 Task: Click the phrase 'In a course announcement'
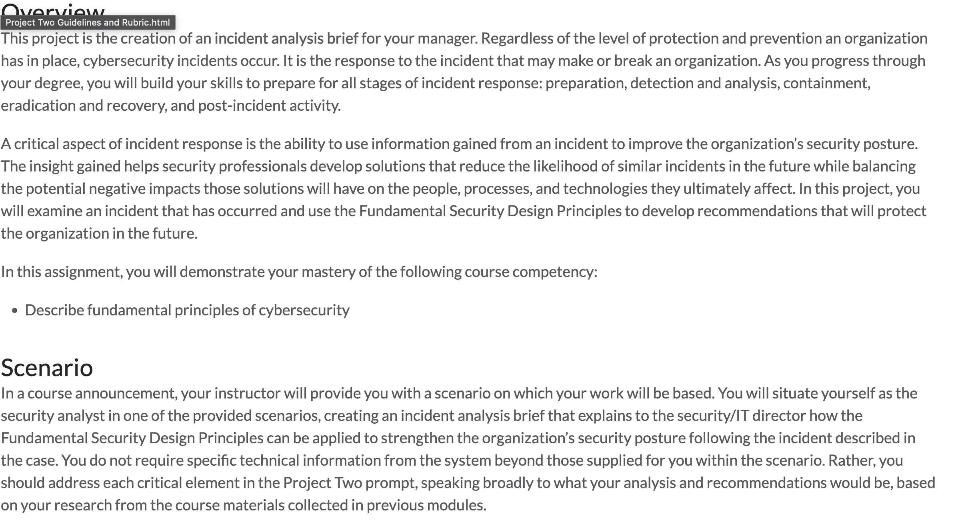coord(89,393)
